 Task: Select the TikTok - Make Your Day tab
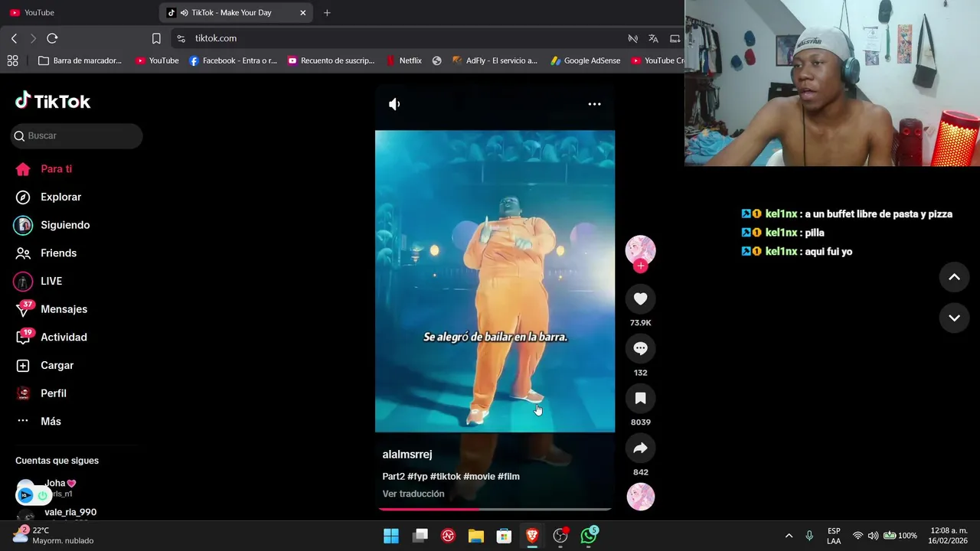(x=230, y=12)
